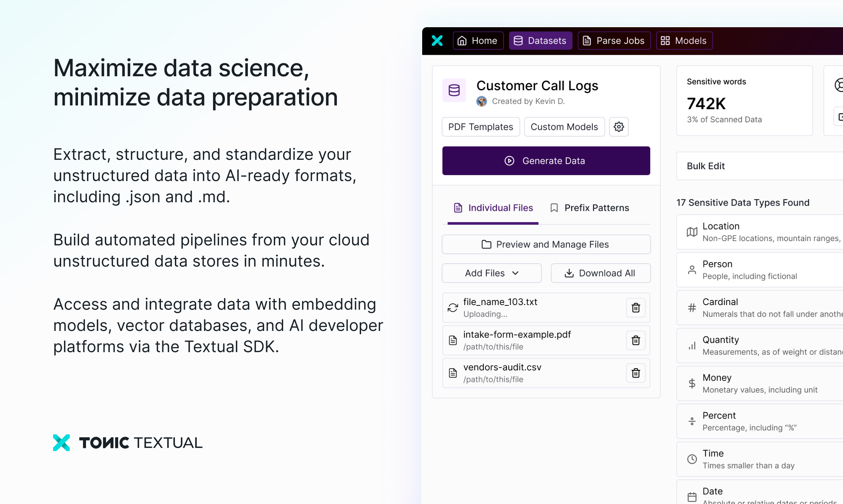This screenshot has width=843, height=504.
Task: Open the dataset settings gear
Action: (619, 127)
